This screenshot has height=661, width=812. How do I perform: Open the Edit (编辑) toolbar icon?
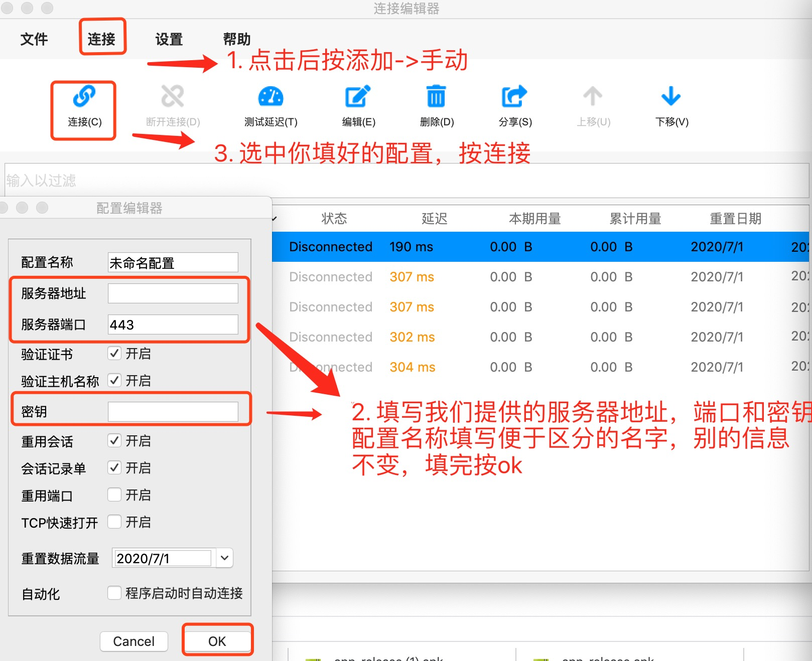(x=358, y=97)
